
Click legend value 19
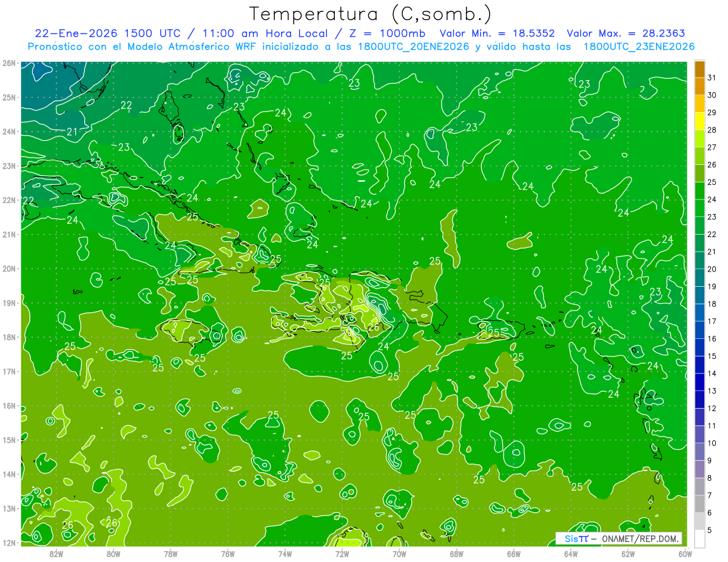click(712, 286)
